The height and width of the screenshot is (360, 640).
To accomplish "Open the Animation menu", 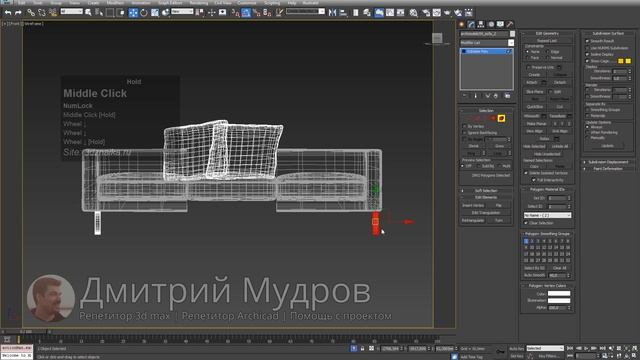I will pos(141,2).
